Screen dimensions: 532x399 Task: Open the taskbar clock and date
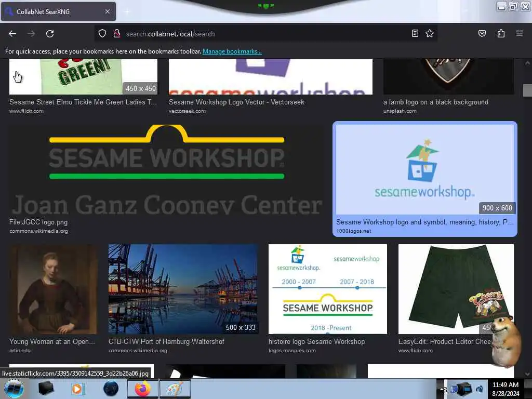[506, 389]
